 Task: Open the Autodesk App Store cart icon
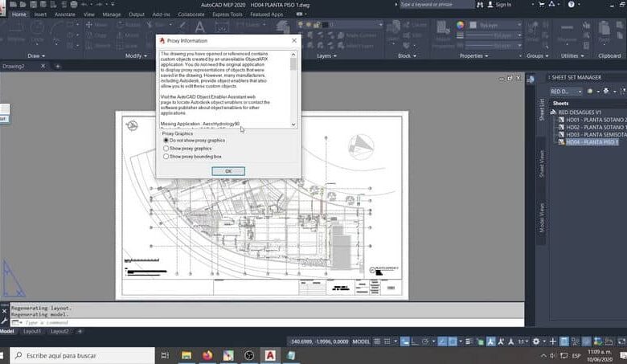542,4
